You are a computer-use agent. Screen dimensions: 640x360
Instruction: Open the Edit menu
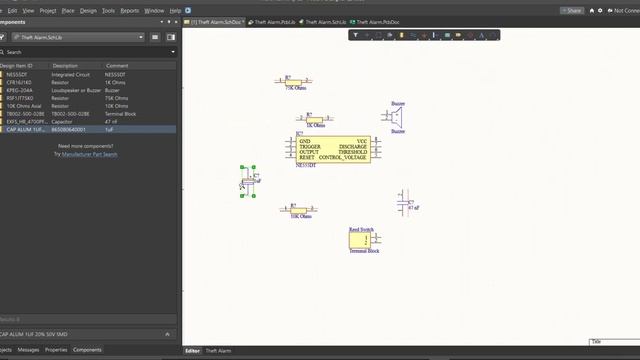tap(12, 11)
